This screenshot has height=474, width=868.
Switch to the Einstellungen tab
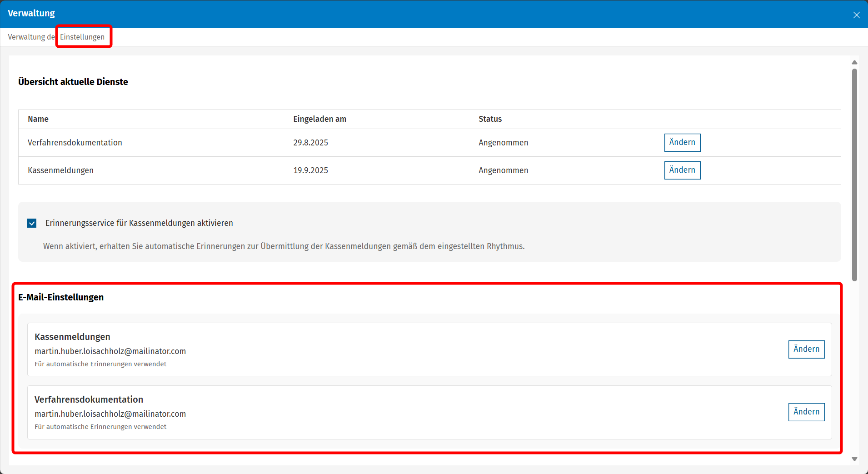(82, 37)
